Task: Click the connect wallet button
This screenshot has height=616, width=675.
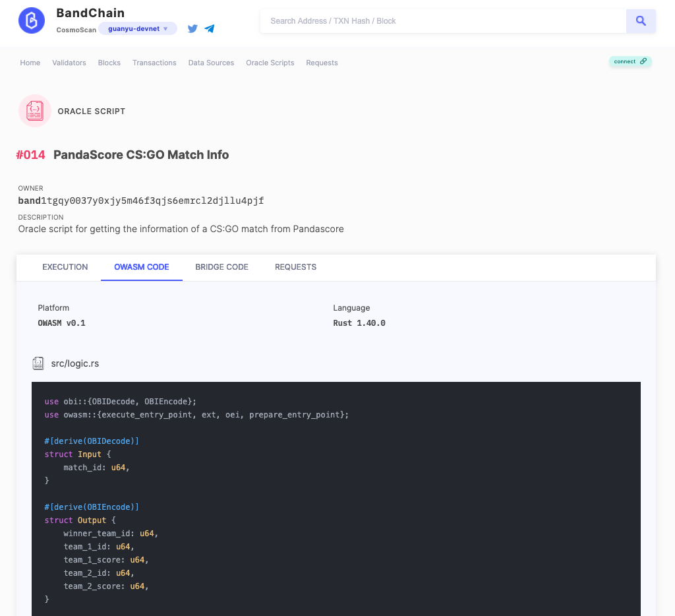Action: (630, 61)
